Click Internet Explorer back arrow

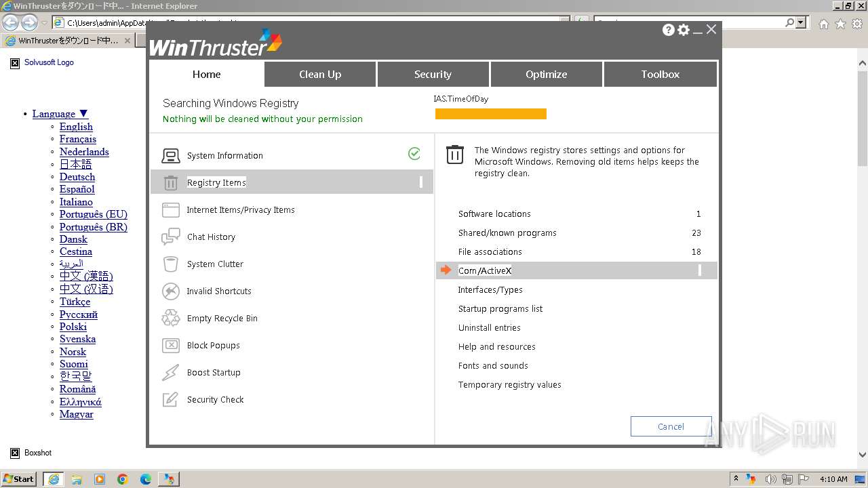click(x=10, y=23)
